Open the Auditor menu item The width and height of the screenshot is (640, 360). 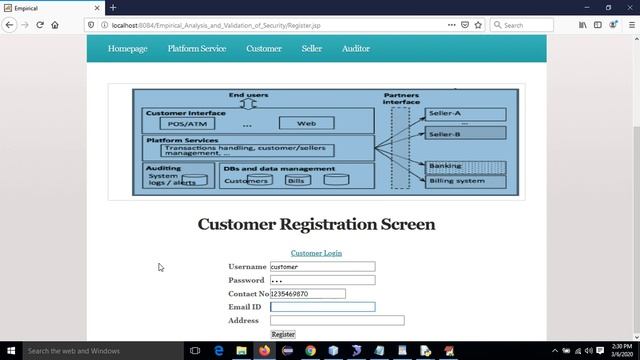356,49
